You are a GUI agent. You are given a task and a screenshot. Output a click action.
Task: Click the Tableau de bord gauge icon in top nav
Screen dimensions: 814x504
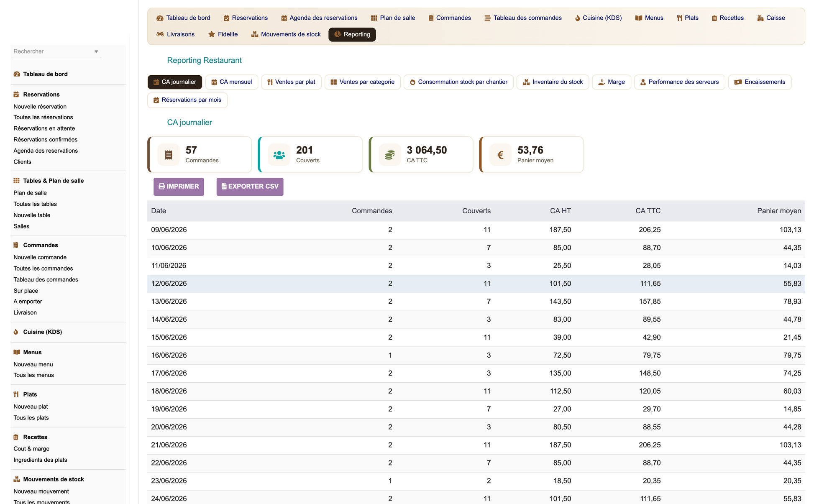pyautogui.click(x=160, y=18)
